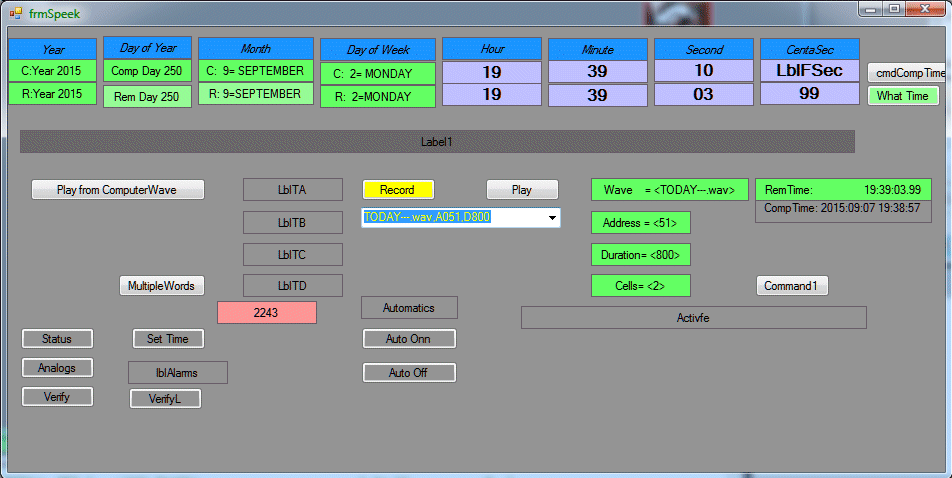This screenshot has height=478, width=952.
Task: Click the Automatics label
Action: pos(409,307)
